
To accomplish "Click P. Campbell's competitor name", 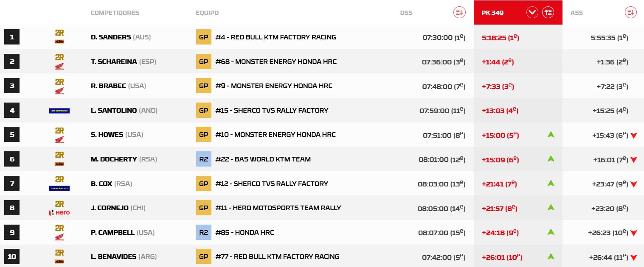I will click(112, 233).
